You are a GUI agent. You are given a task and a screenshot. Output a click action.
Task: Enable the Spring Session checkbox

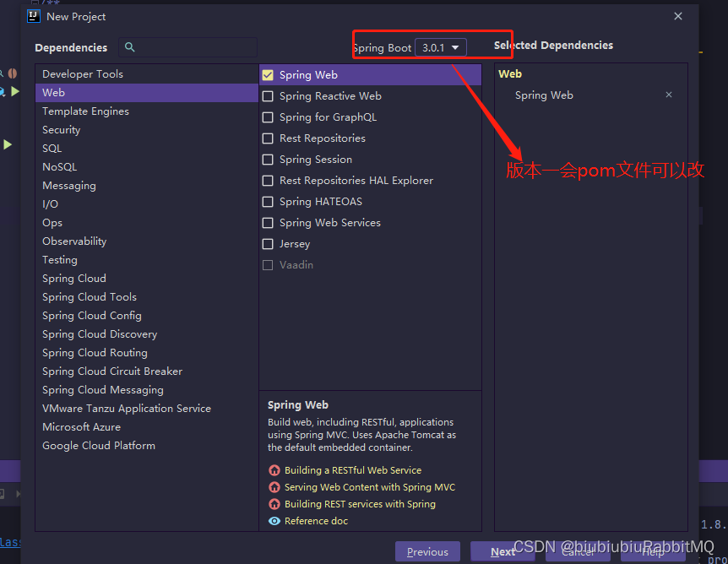268,160
